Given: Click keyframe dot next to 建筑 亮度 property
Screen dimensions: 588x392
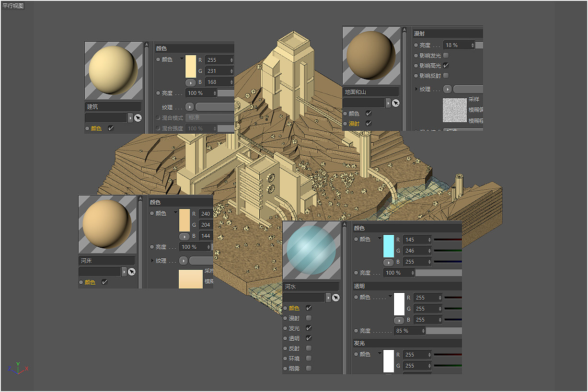Looking at the screenshot, I should [x=158, y=93].
